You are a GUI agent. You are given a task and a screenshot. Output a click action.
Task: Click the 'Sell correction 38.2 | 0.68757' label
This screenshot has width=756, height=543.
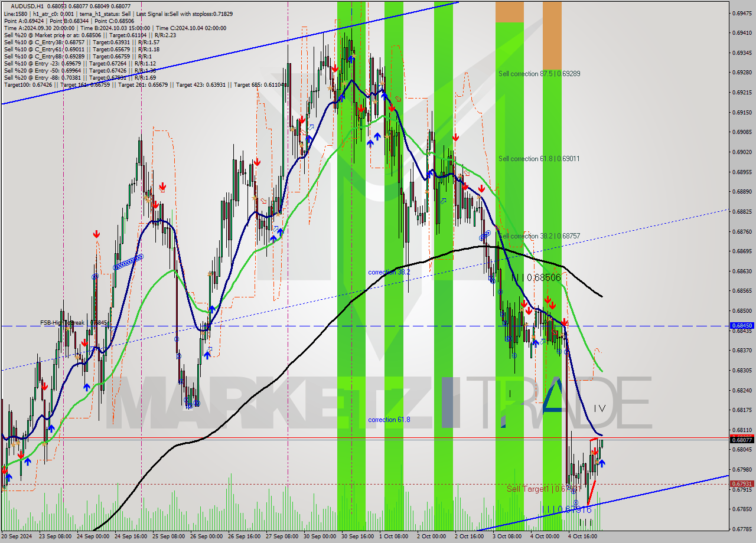[x=539, y=236]
